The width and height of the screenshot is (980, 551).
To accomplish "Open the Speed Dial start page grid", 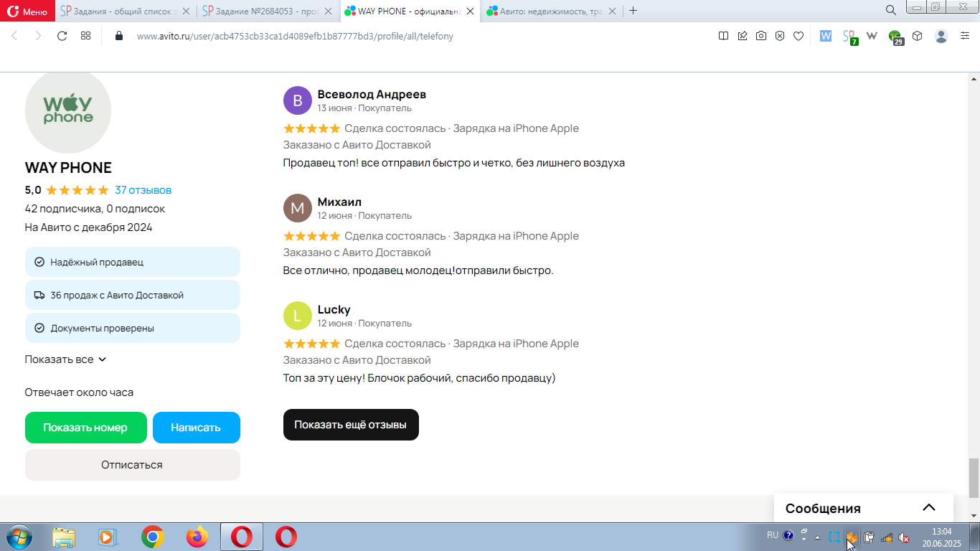I will (85, 36).
